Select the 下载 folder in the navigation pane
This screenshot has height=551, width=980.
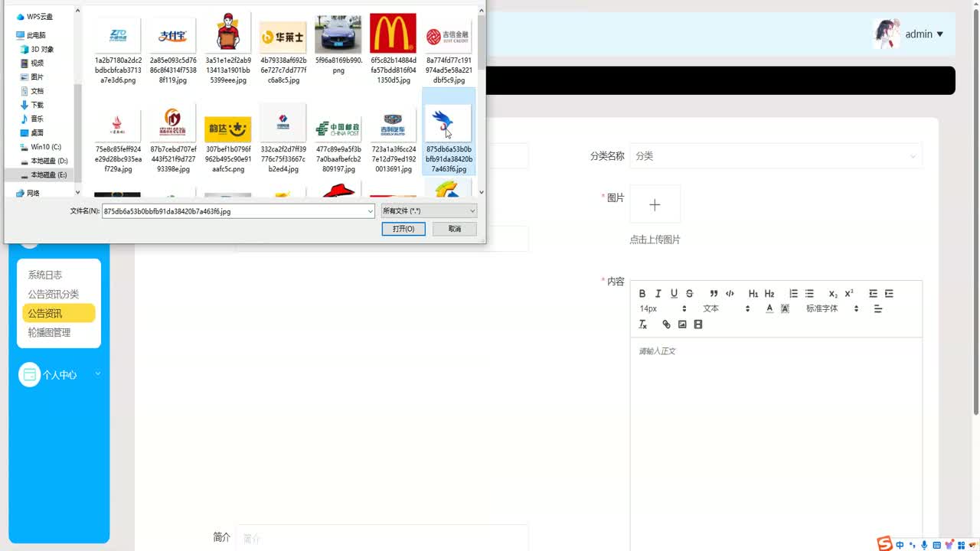(32, 105)
